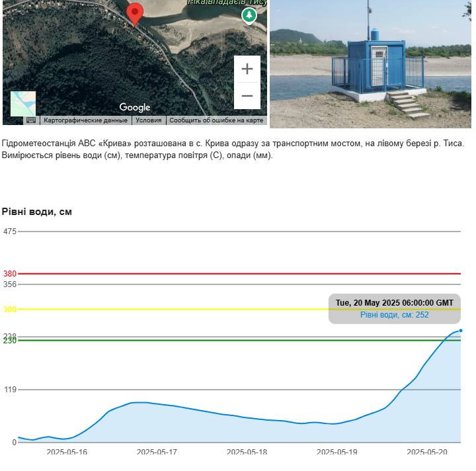Click the latest data point on chart
This screenshot has width=476, height=471.
point(460,330)
